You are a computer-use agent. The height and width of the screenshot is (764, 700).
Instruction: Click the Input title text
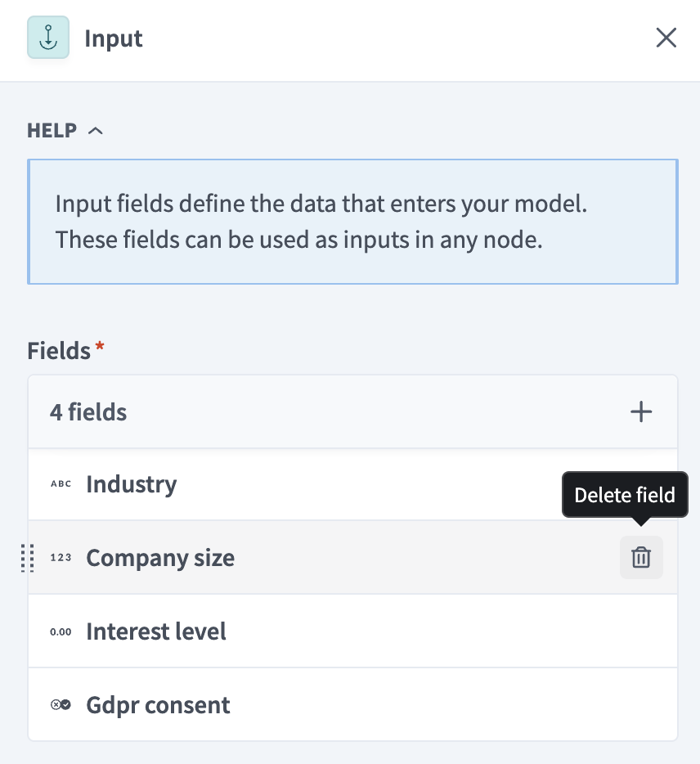[x=113, y=38]
